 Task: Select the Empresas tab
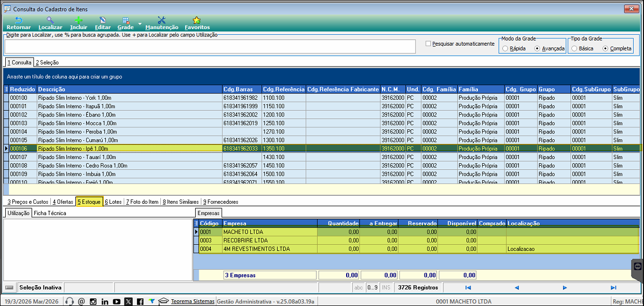209,213
